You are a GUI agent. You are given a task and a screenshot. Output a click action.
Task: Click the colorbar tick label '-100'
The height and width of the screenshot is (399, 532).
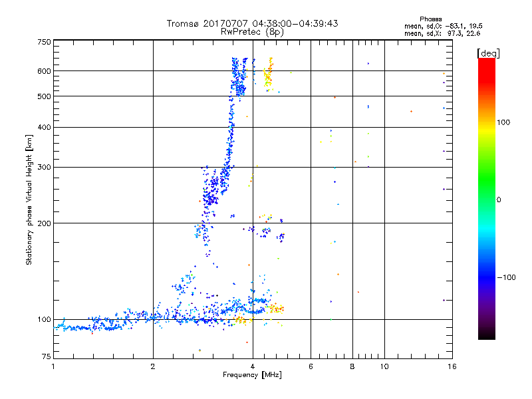(506, 277)
